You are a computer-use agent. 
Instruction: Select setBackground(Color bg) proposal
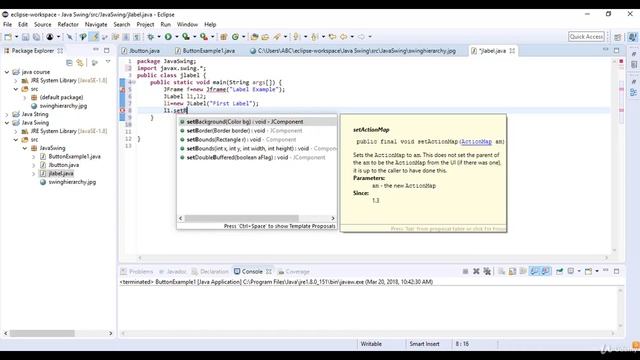click(x=257, y=122)
